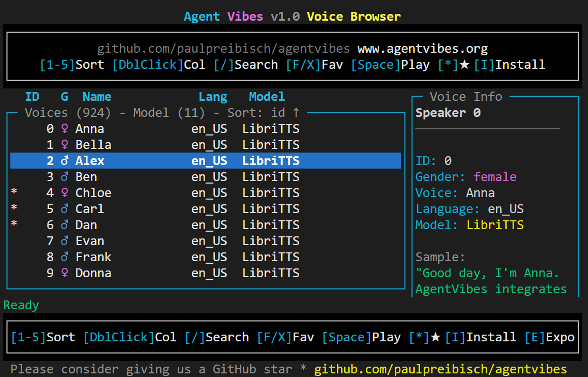Click 'Speaker 0' heading in Voice Info
The image size is (588, 377).
pyautogui.click(x=448, y=113)
